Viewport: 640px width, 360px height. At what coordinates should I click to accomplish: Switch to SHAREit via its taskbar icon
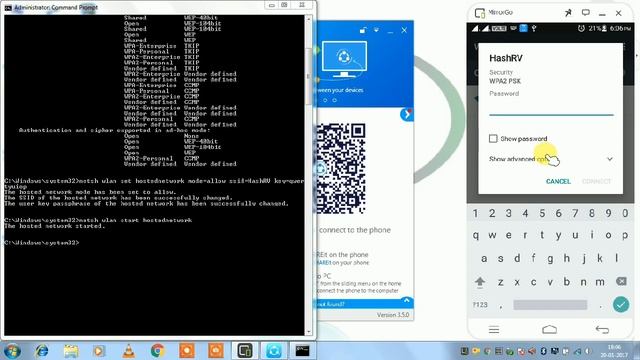coord(274,351)
